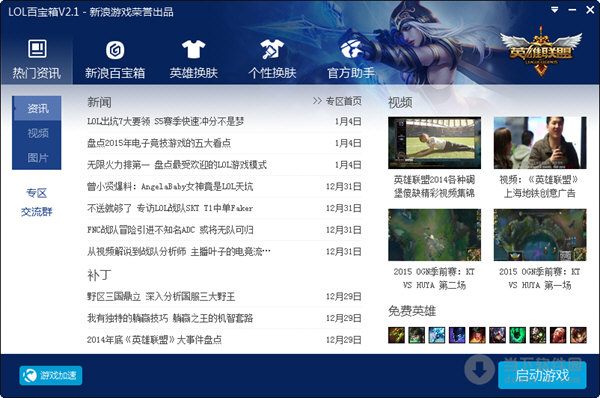This screenshot has height=398, width=600.
Task: Open video title KT VS HUYA 第二场
Action: pos(434,278)
